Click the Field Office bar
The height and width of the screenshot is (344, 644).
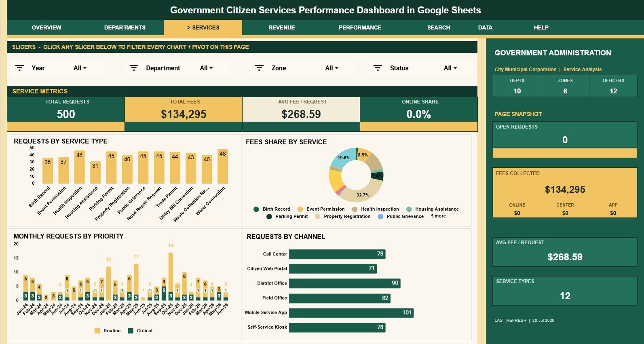(x=340, y=298)
